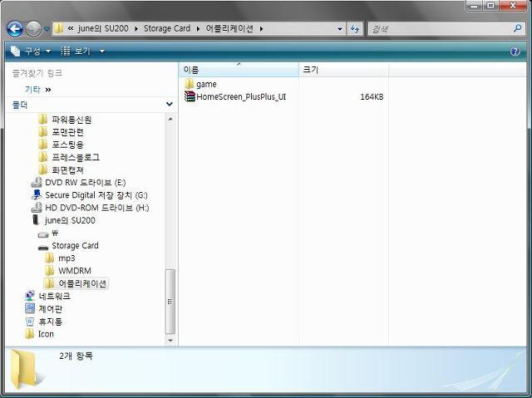Click the DVD RW drive (E:) icon

pyautogui.click(x=37, y=183)
